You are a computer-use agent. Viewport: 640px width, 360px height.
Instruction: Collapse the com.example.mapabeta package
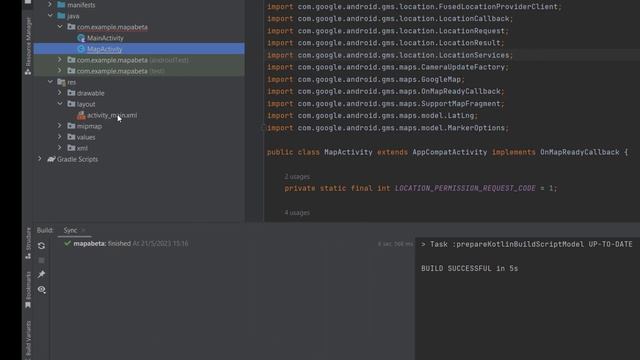[x=60, y=27]
